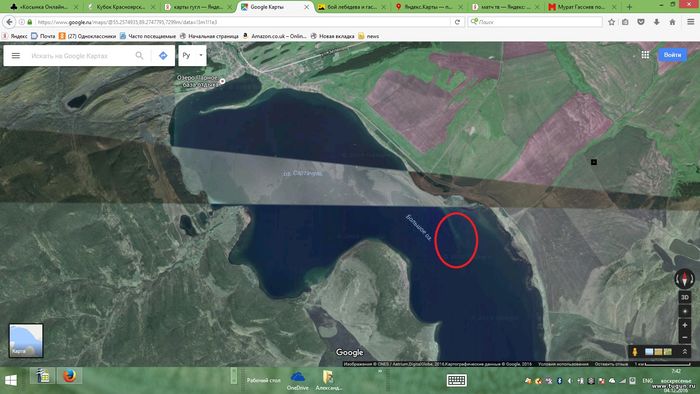
Task: Zoom in with the plus button
Action: [x=684, y=325]
